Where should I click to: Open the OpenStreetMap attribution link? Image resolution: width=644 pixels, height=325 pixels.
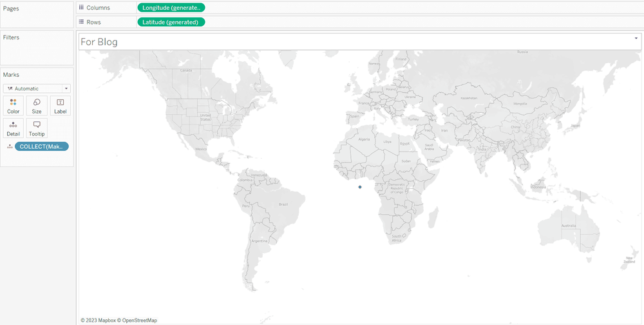click(x=139, y=320)
